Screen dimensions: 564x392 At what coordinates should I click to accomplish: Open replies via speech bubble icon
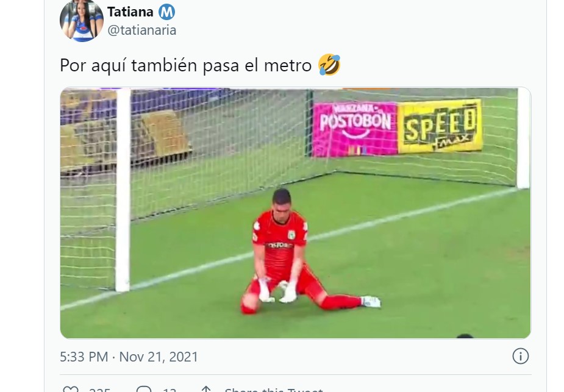point(144,389)
